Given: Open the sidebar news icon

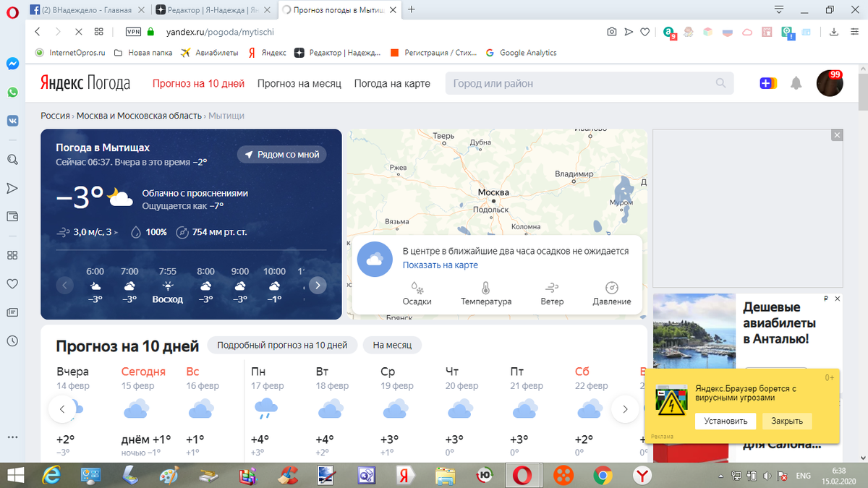Looking at the screenshot, I should tap(12, 312).
